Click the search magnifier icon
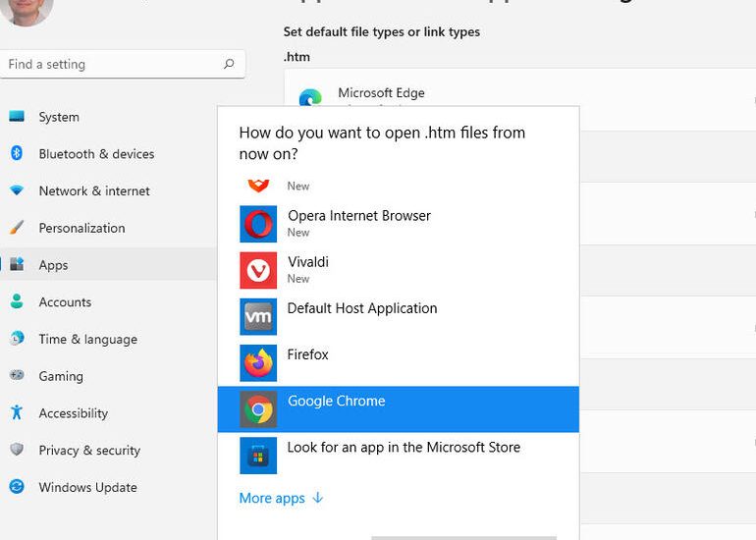The width and height of the screenshot is (756, 540). click(x=229, y=64)
